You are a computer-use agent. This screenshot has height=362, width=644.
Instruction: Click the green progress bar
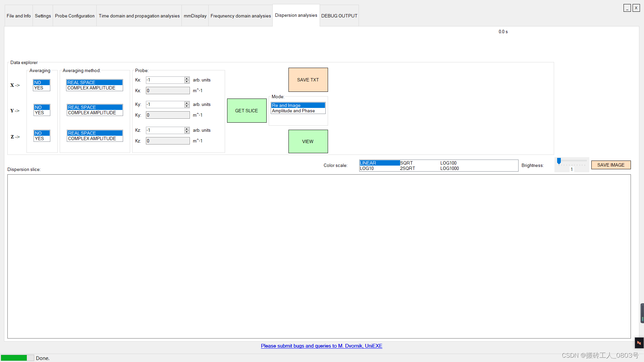pos(17,358)
